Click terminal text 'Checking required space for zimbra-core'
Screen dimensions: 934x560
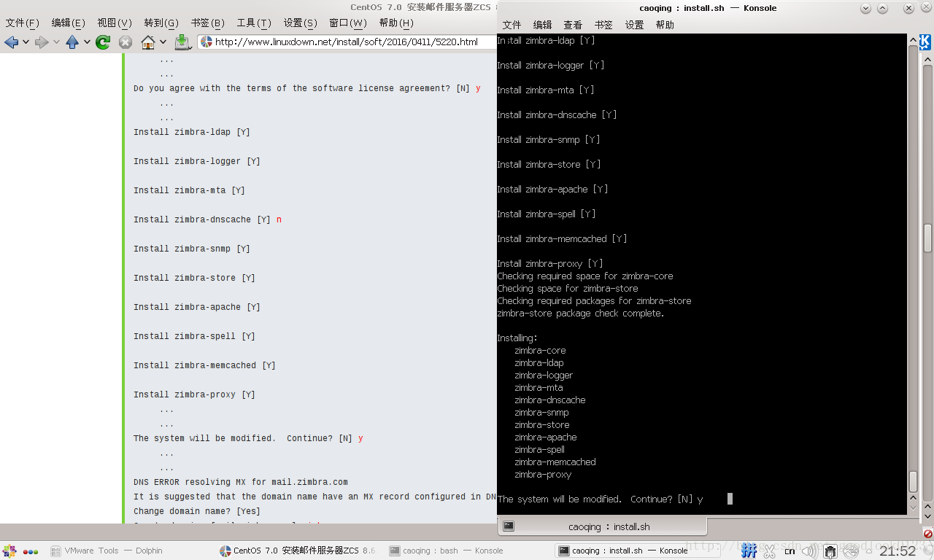click(x=585, y=276)
